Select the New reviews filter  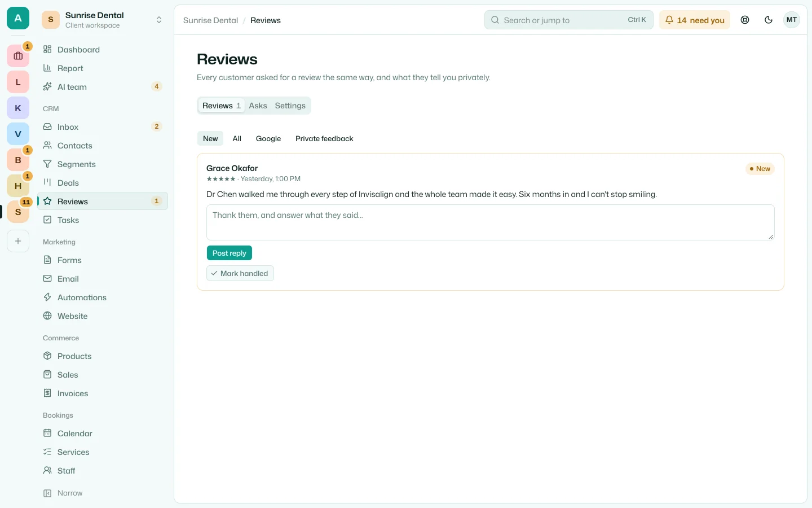click(x=210, y=138)
